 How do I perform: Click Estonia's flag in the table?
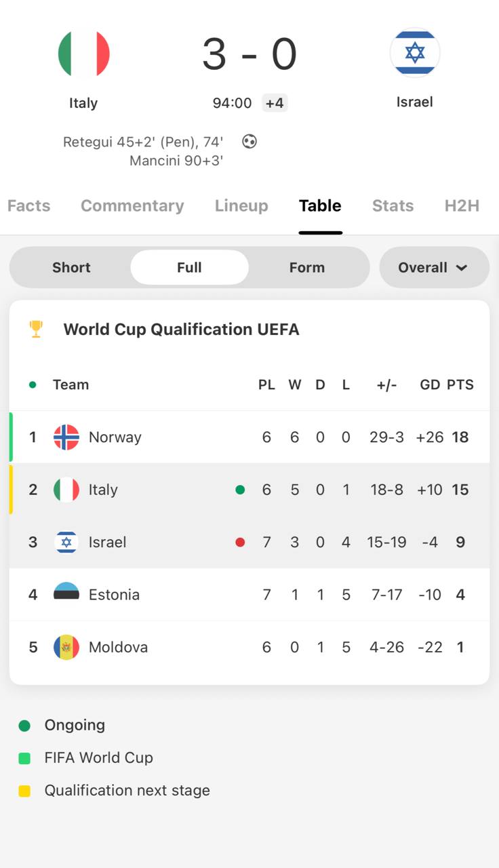point(66,595)
